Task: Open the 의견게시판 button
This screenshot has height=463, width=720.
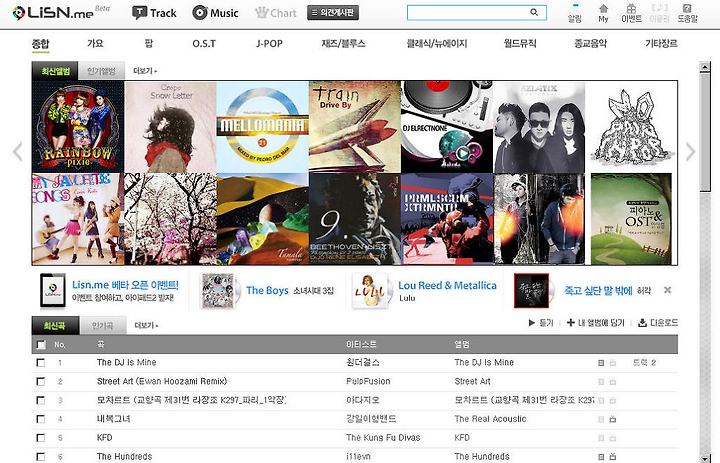Action: click(333, 13)
